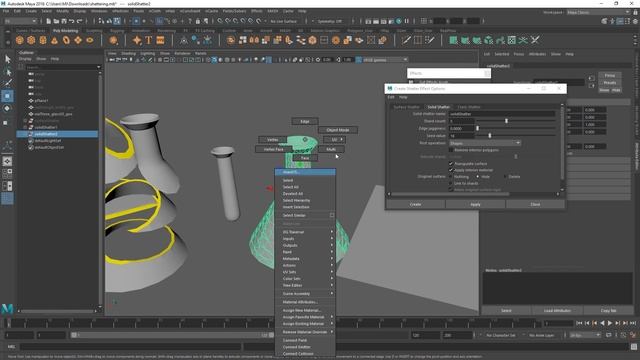Click the open scene folder icon

(56, 21)
